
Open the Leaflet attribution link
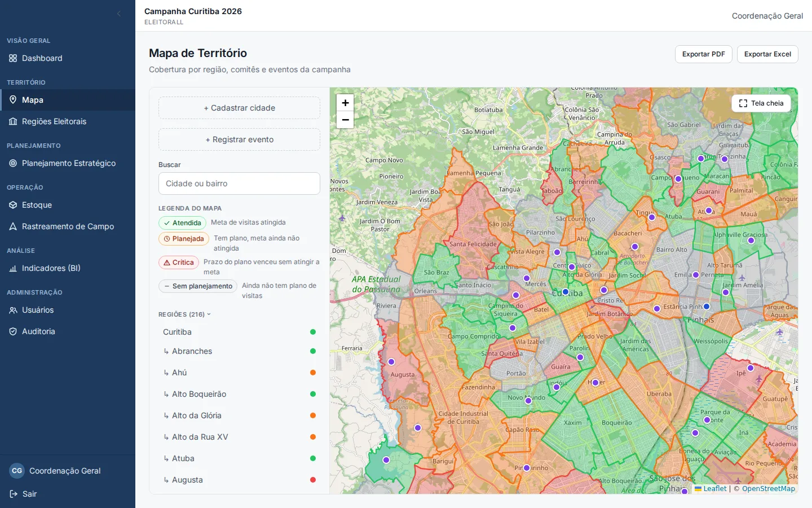pos(710,489)
